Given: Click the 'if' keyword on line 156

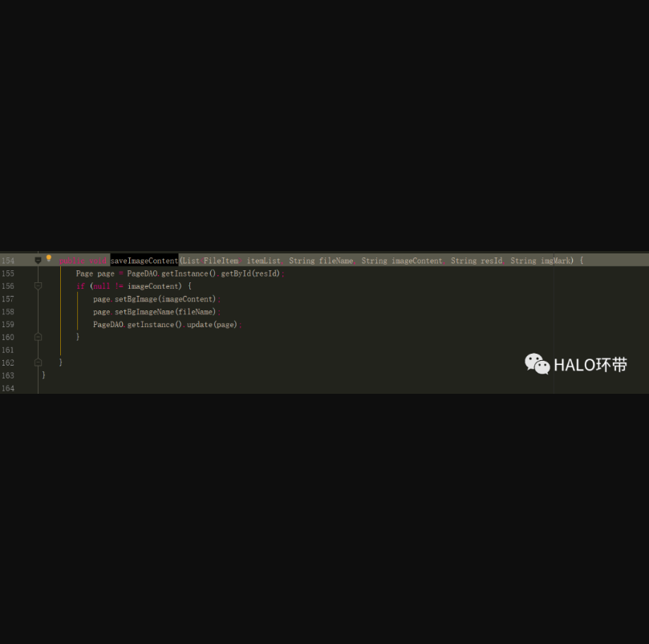Looking at the screenshot, I should pos(80,286).
